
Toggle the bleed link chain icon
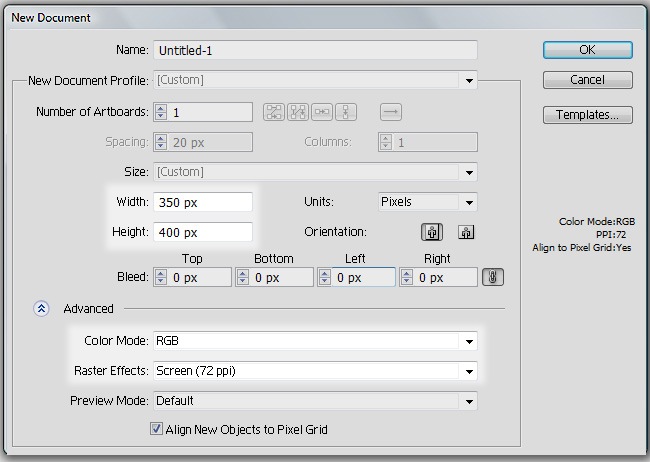point(491,277)
